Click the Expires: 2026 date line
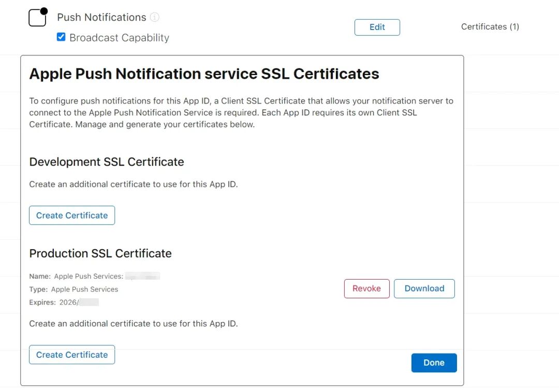Screen dimensions: 559x392 tap(64, 302)
